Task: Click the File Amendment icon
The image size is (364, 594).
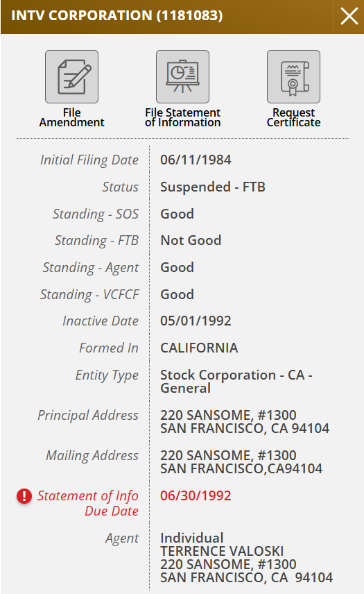Action: pos(72,76)
